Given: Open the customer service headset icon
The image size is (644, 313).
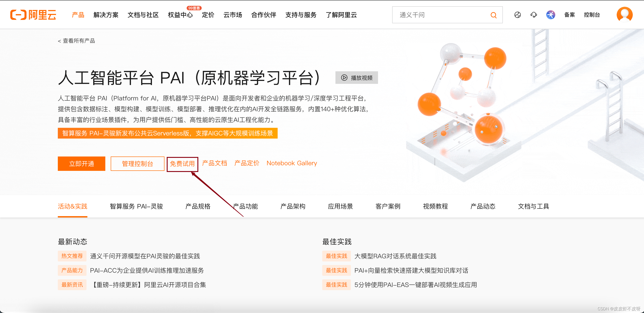Looking at the screenshot, I should 534,15.
